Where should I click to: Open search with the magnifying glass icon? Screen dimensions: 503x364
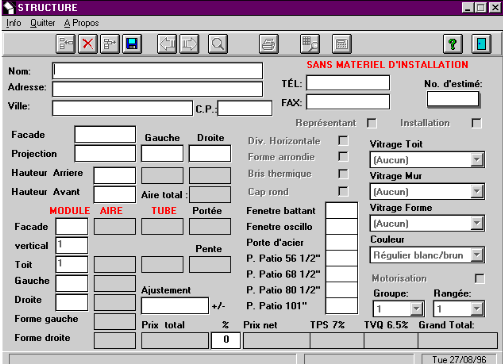pos(218,44)
